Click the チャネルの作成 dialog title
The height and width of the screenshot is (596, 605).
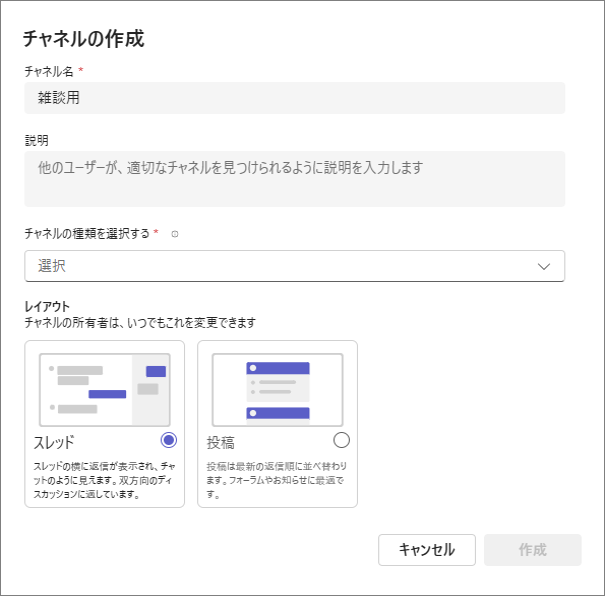pyautogui.click(x=83, y=40)
